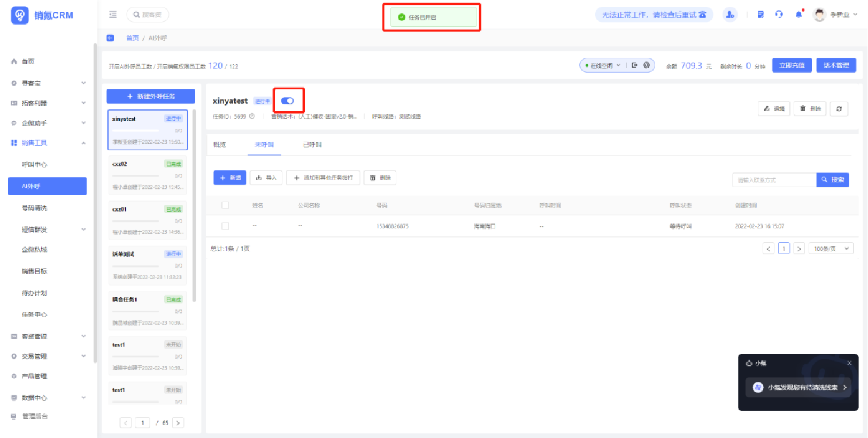Screen dimensions: 868x438
Task: Click 添加到其他任务拨打 button
Action: (x=323, y=178)
